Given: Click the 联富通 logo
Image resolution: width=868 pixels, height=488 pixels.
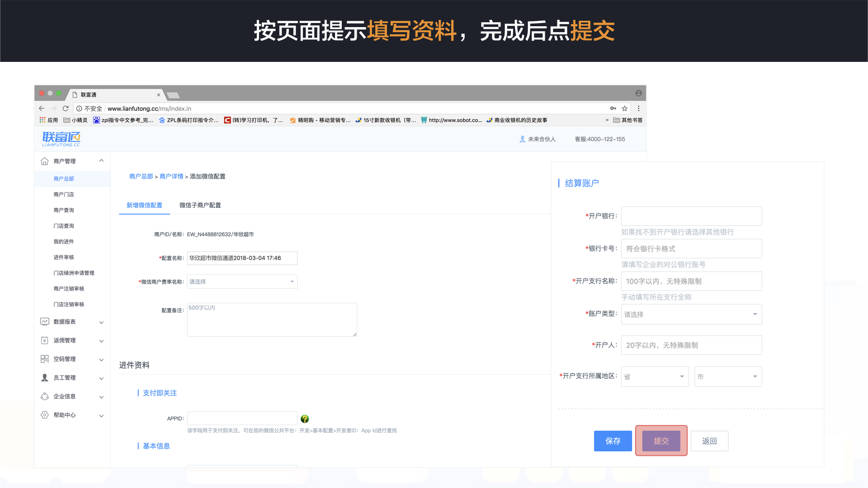Looking at the screenshot, I should coord(61,139).
